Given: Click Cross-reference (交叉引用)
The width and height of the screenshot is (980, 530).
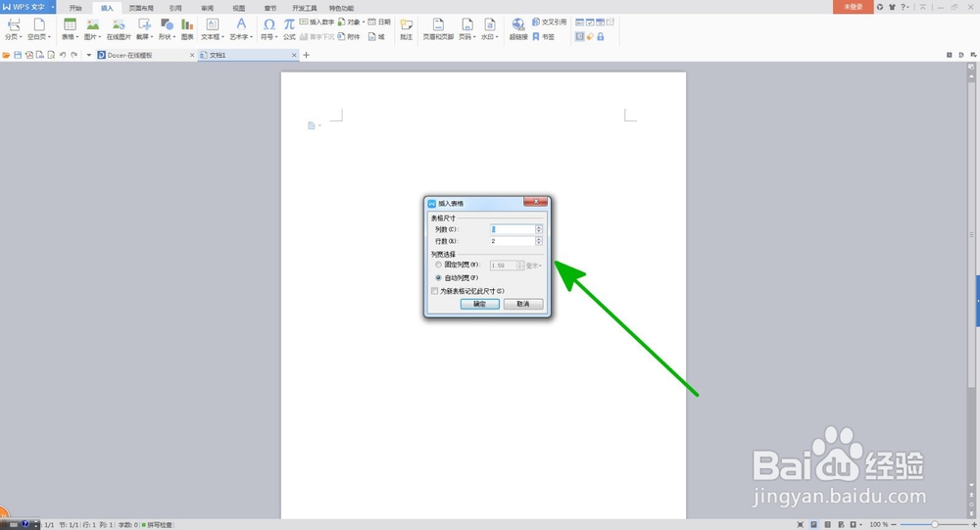Looking at the screenshot, I should pyautogui.click(x=550, y=22).
